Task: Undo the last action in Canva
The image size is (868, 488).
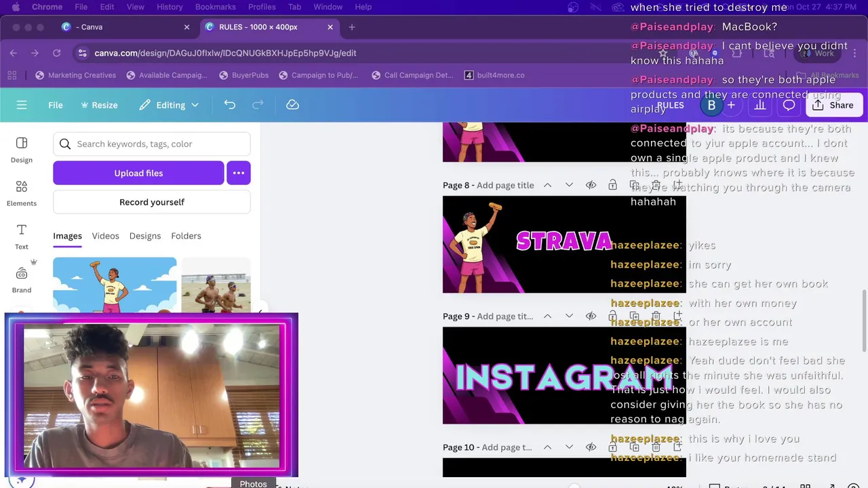Action: (230, 105)
